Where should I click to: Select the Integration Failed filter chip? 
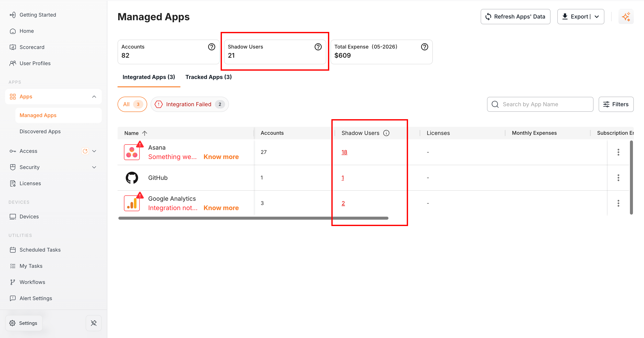190,105
